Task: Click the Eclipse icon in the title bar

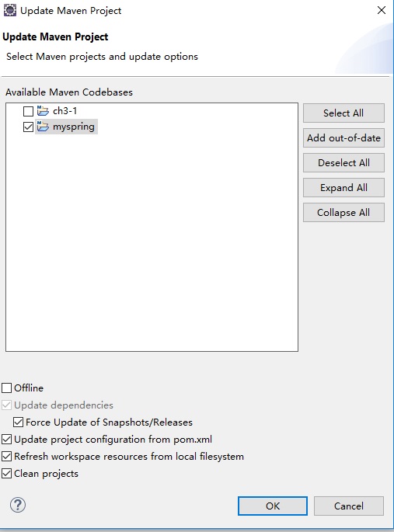Action: click(x=9, y=11)
